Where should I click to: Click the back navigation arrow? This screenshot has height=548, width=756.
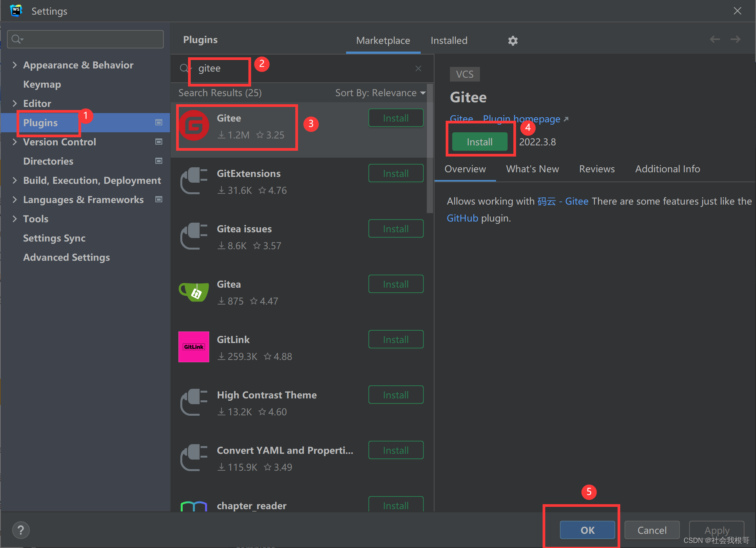point(715,39)
